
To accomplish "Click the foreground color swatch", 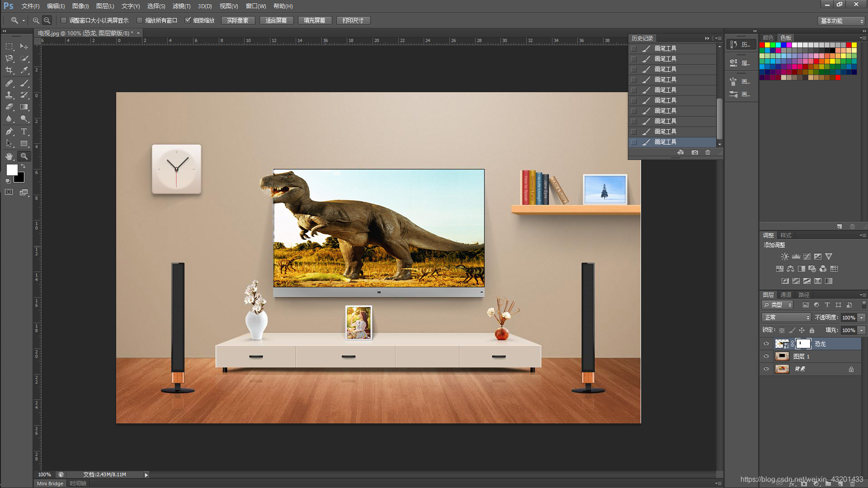I will tap(12, 170).
